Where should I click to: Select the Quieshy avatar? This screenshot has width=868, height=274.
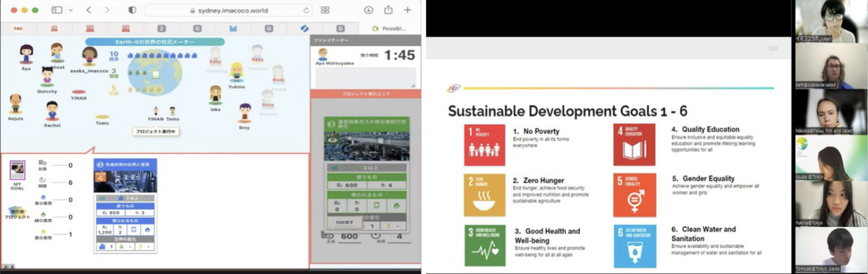click(47, 77)
